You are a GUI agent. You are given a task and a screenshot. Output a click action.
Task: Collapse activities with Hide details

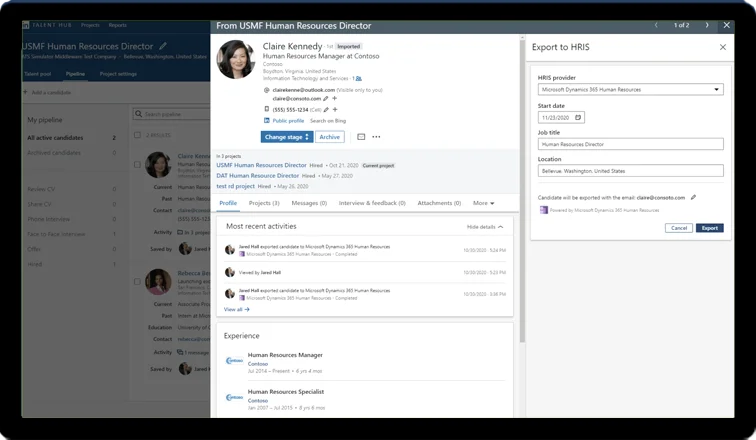pyautogui.click(x=485, y=227)
